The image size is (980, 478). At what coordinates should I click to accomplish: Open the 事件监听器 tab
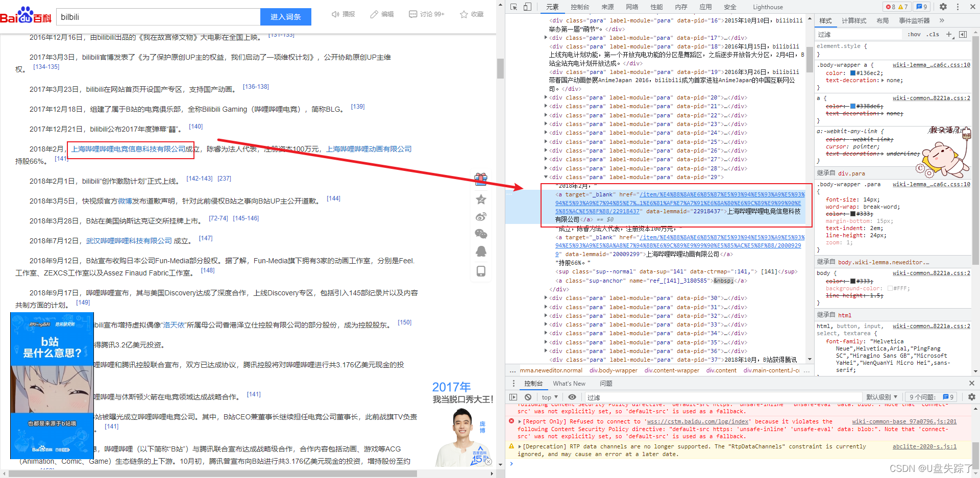pyautogui.click(x=914, y=20)
